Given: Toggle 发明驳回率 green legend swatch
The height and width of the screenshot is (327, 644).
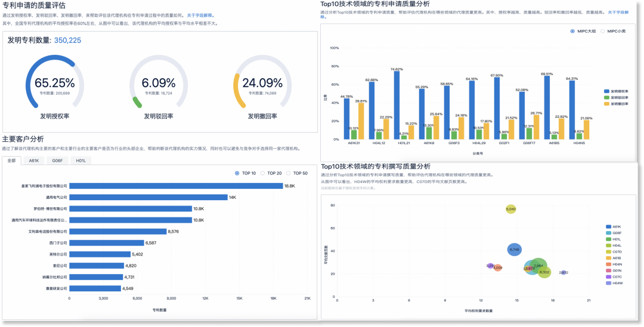Looking at the screenshot, I should (x=606, y=97).
